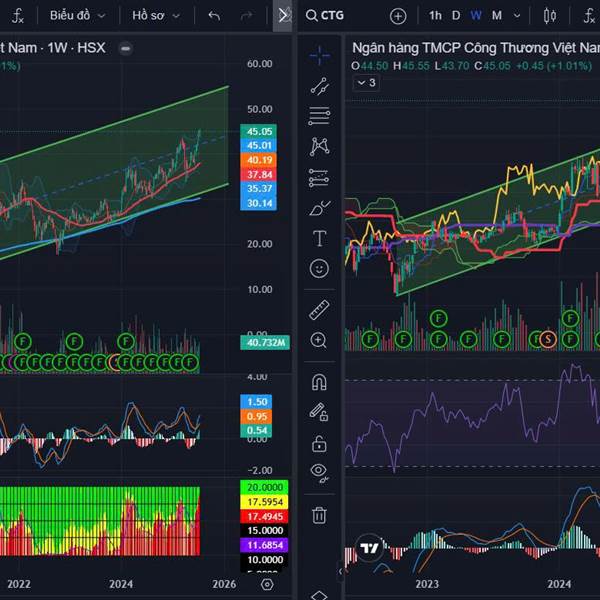Click the 2023 label on right time axis

tap(427, 584)
